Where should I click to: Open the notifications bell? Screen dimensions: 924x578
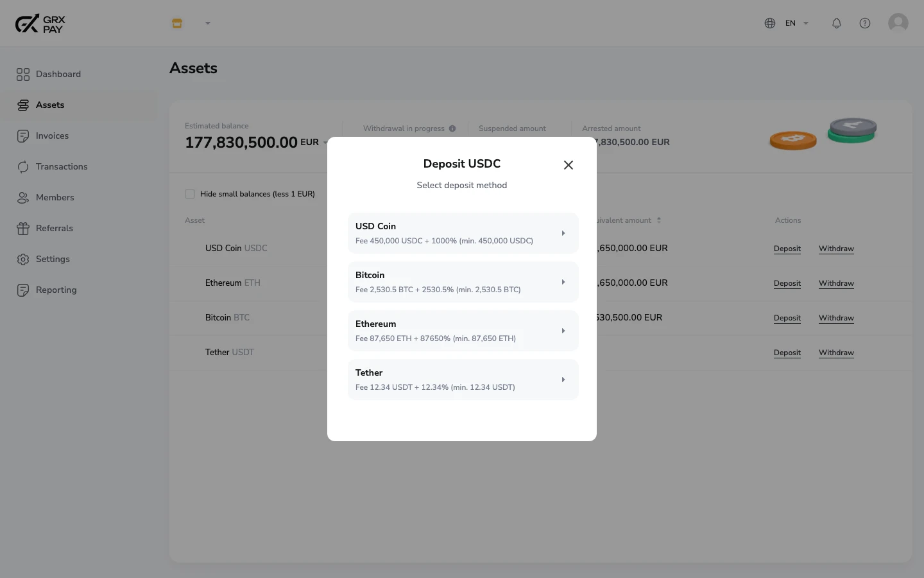[837, 23]
